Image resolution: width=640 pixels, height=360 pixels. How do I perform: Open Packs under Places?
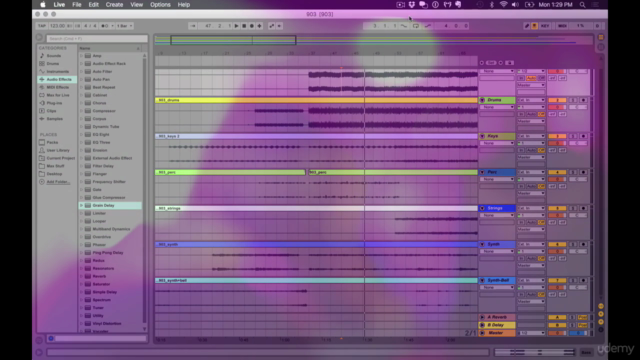[52, 142]
